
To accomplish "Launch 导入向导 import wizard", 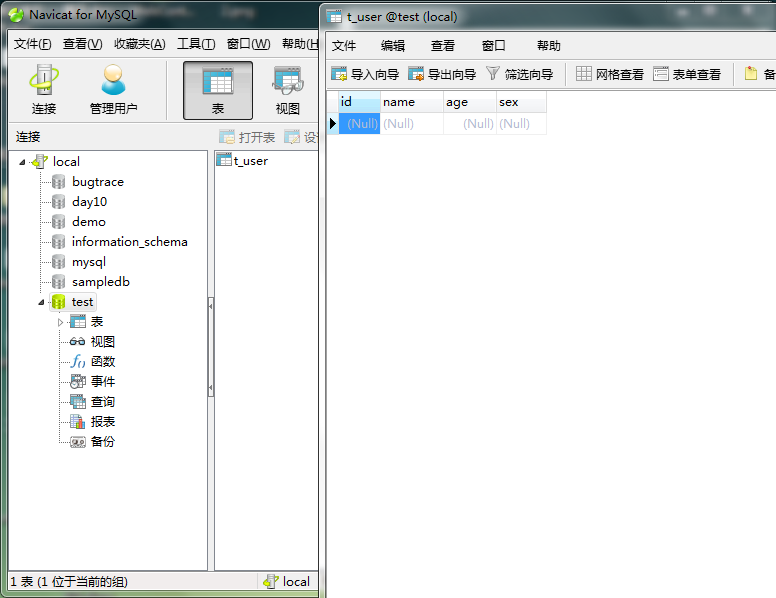I will (365, 74).
